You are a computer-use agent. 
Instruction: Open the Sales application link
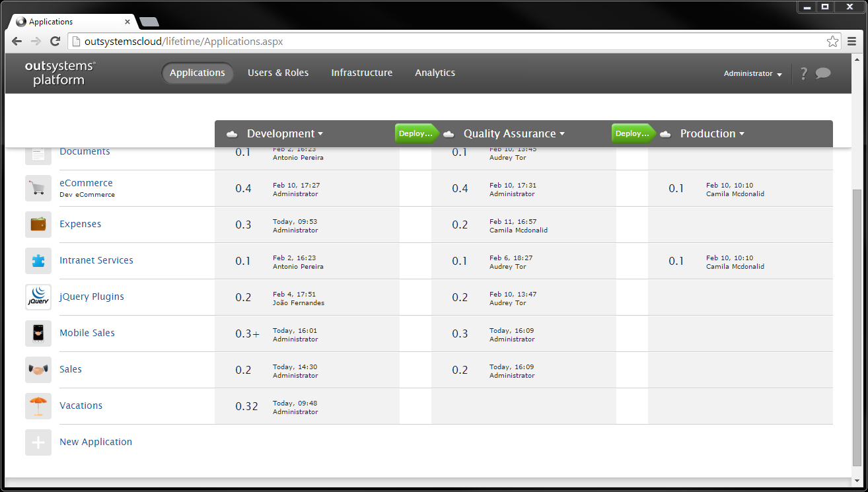coord(71,369)
